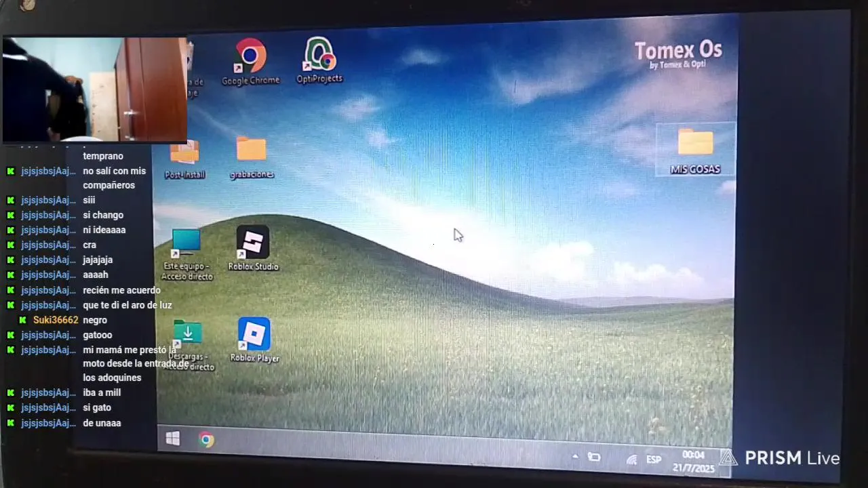Launch Roblox Player from desktop

tap(254, 340)
